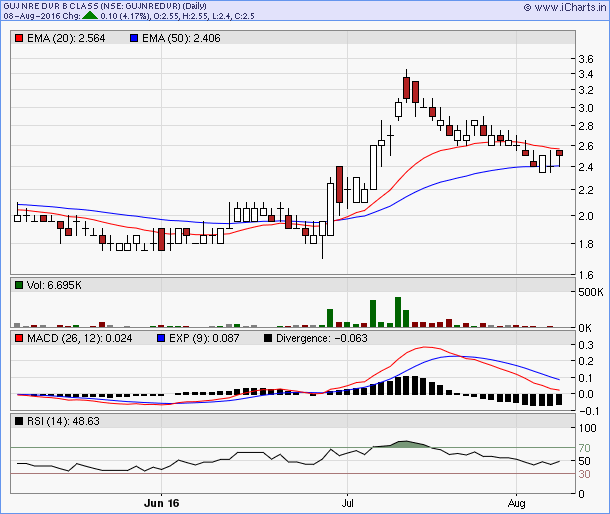Click the blue EXP (9) legend swatch
The height and width of the screenshot is (514, 610).
(161, 338)
